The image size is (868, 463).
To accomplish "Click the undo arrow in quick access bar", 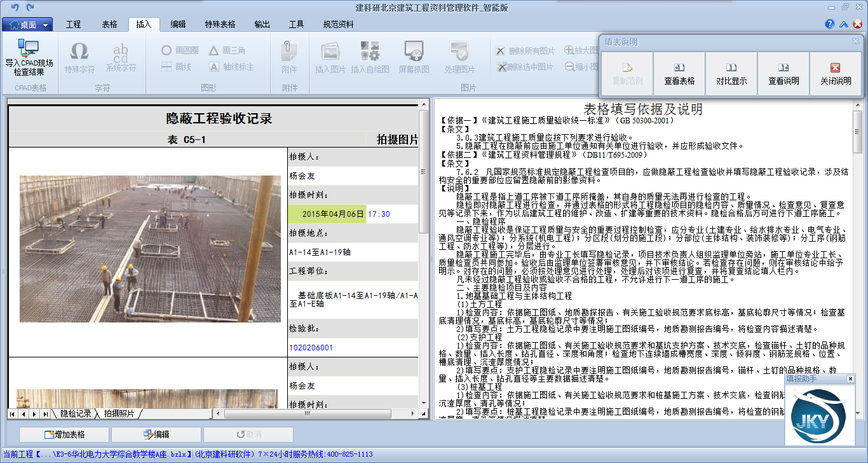I will pos(15,8).
